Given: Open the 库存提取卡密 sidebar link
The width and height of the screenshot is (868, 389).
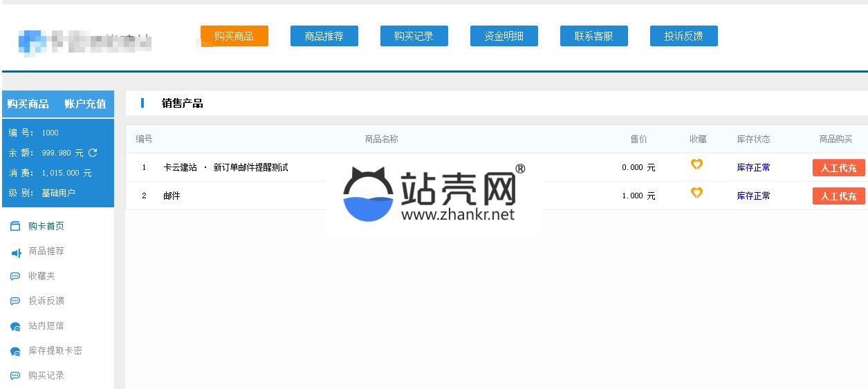Looking at the screenshot, I should point(55,350).
